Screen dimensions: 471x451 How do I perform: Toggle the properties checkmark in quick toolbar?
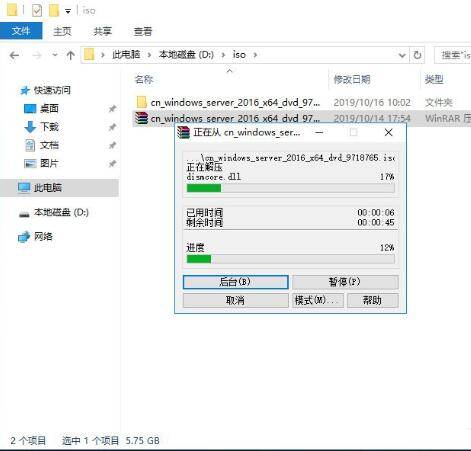click(x=37, y=11)
